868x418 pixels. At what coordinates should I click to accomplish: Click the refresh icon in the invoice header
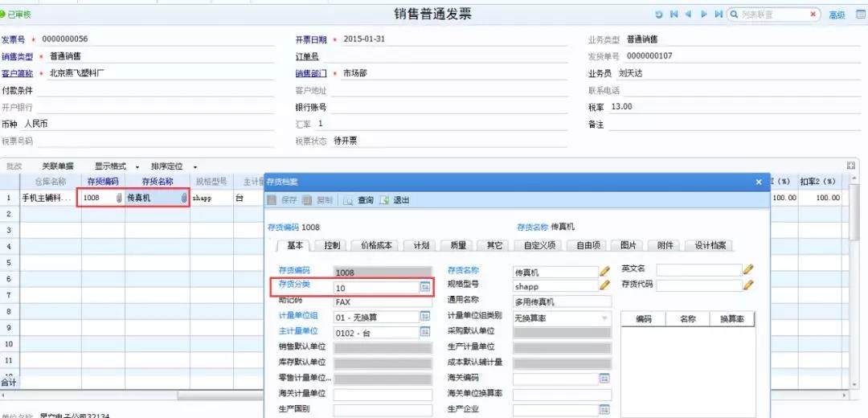[659, 14]
